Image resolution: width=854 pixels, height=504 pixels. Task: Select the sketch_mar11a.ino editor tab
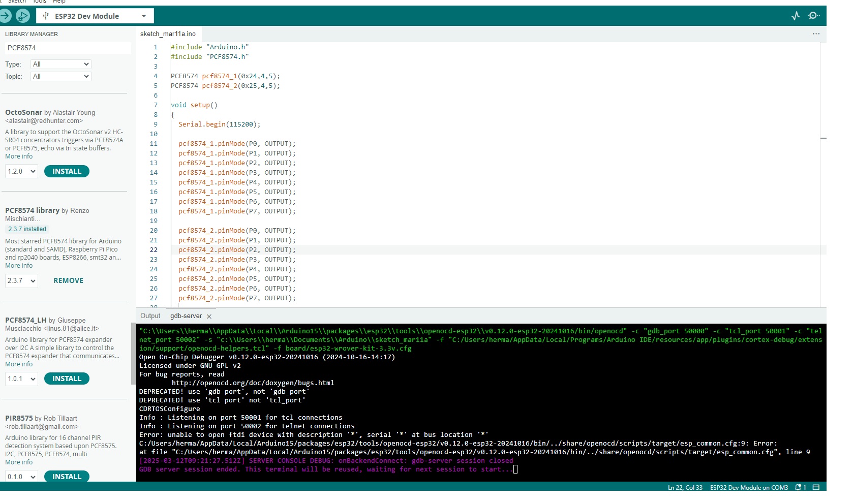tap(168, 34)
